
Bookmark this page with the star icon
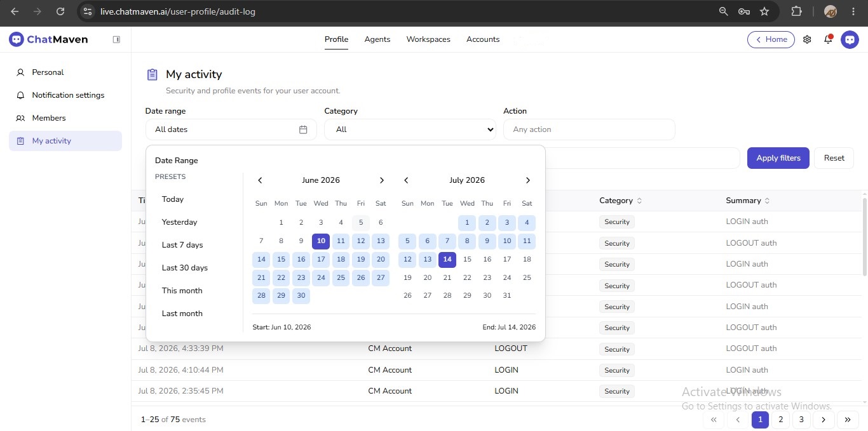(x=764, y=11)
